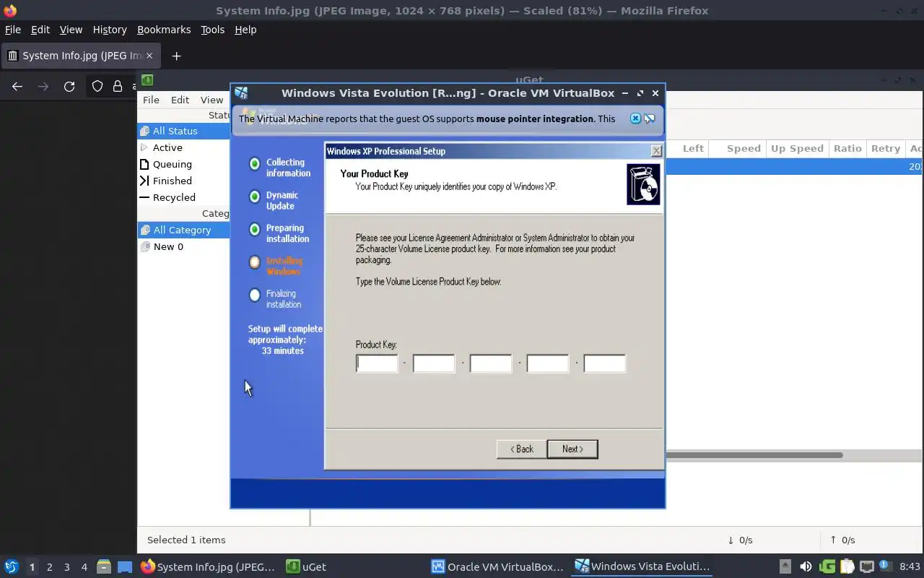Open the Firefox Help menu
The image size is (924, 578).
click(x=245, y=30)
